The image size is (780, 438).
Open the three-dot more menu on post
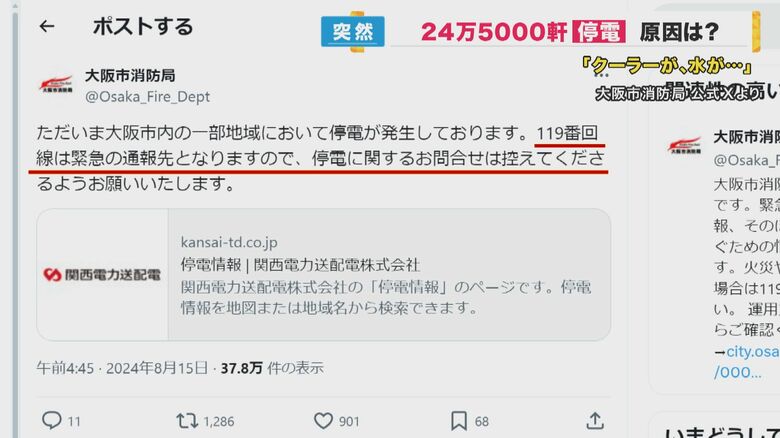coord(601,75)
